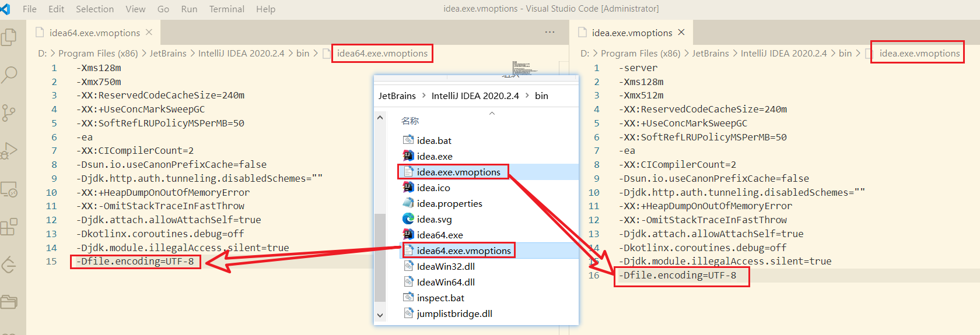
Task: Click 'bin' in the right editor breadcrumb
Action: (x=845, y=53)
